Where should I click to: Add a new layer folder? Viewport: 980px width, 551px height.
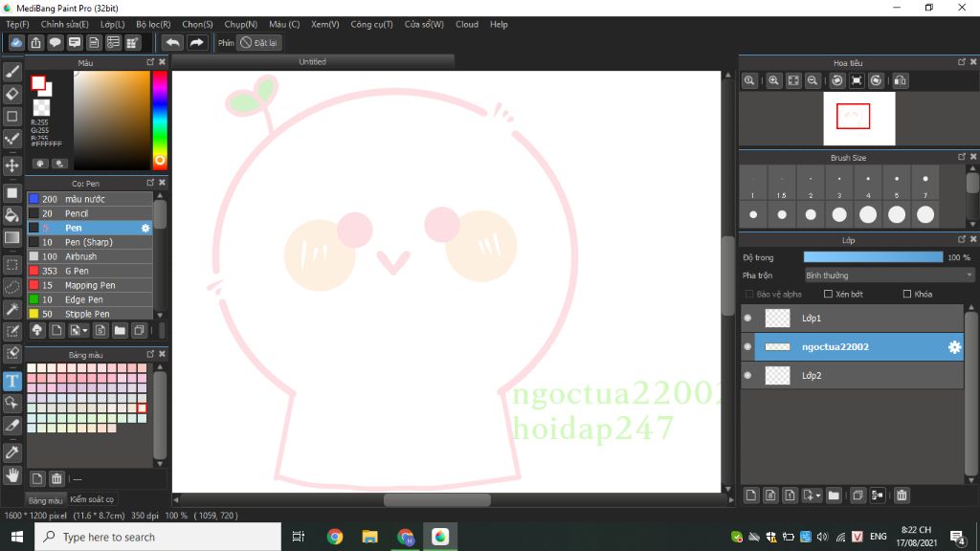[834, 496]
